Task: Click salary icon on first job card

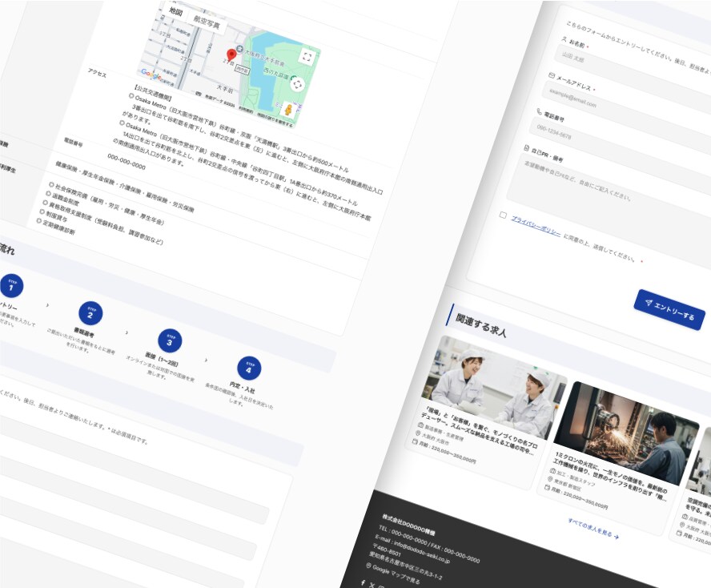Action: click(x=415, y=441)
